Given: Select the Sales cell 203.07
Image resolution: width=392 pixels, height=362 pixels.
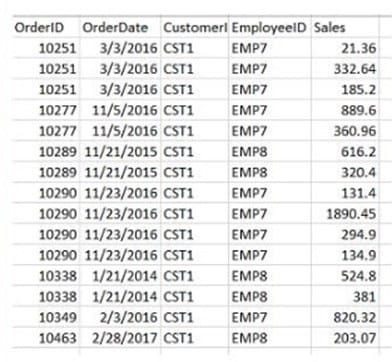Looking at the screenshot, I should [345, 338].
